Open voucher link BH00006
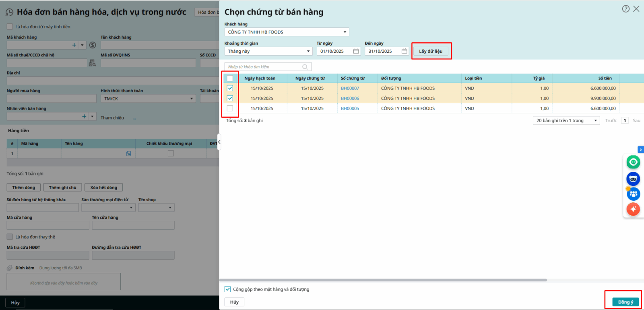 click(x=350, y=98)
